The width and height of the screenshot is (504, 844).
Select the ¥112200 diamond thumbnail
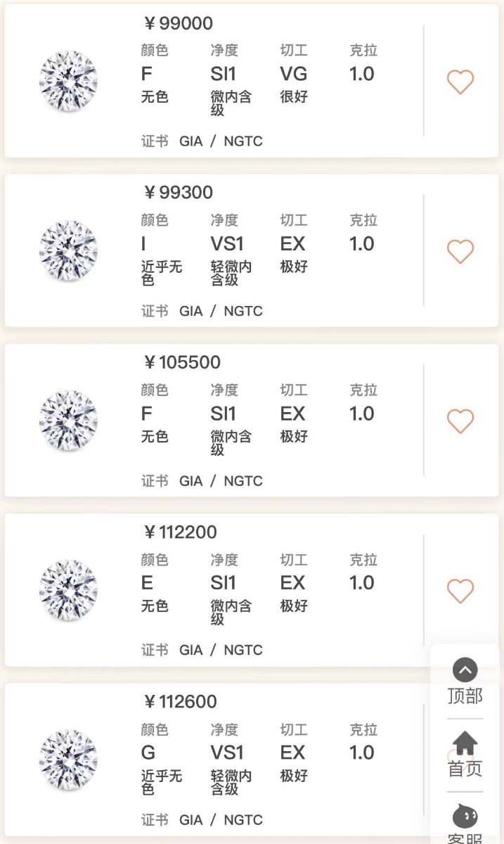pos(68,590)
